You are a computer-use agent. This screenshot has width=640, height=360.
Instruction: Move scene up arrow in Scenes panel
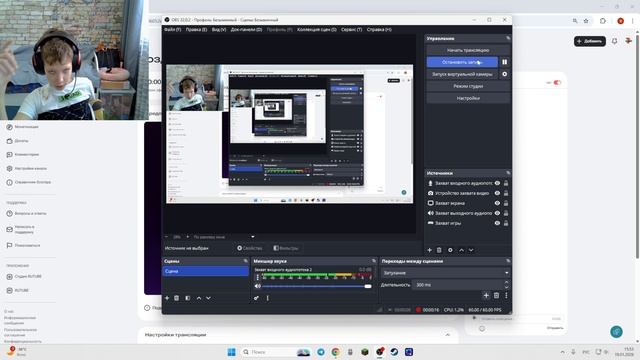199,298
